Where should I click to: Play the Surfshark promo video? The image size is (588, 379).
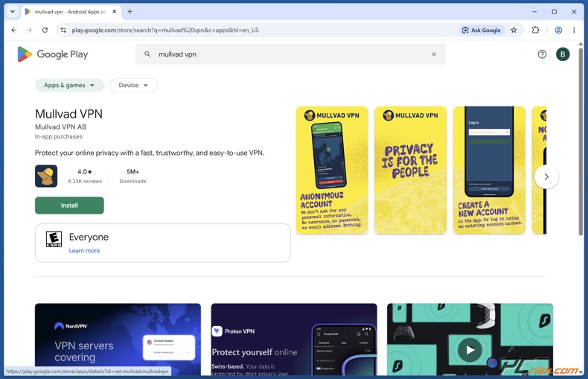(x=470, y=350)
